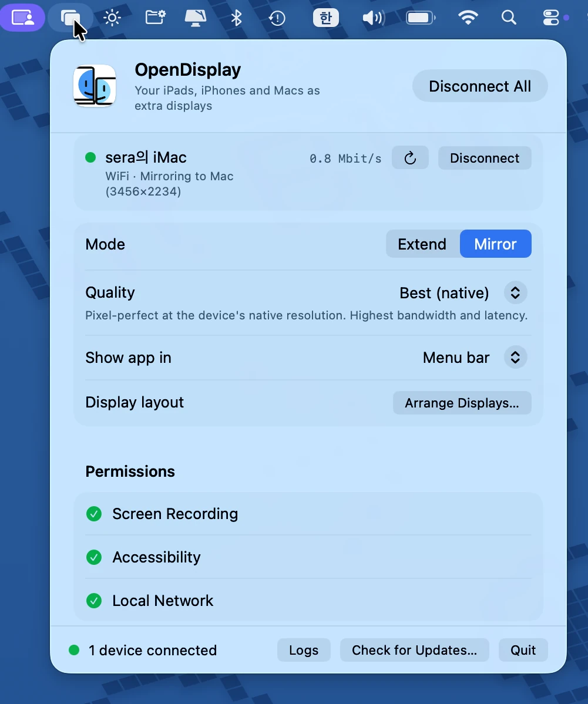Open Arrange Displays

coord(462,403)
